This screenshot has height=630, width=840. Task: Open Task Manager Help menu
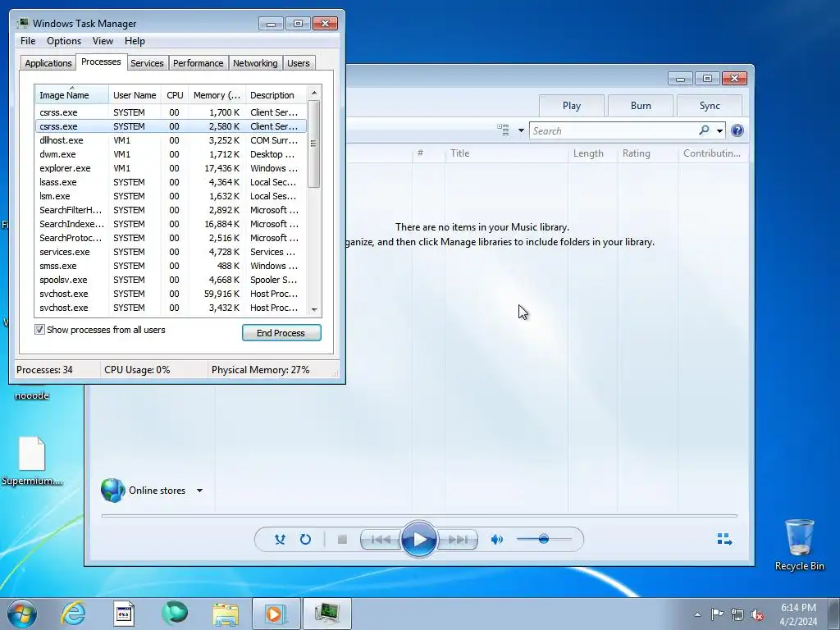(135, 41)
